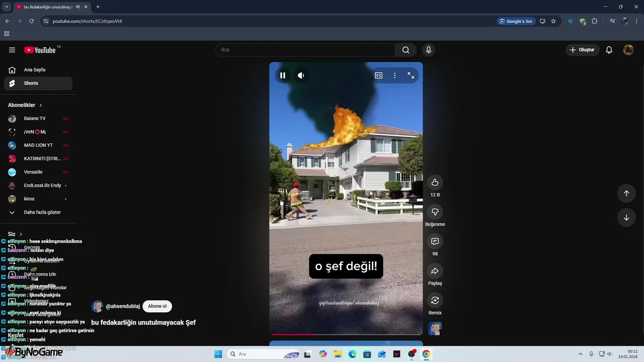The width and height of the screenshot is (644, 362).
Task: Go to the previous Short arrow
Action: click(x=626, y=194)
